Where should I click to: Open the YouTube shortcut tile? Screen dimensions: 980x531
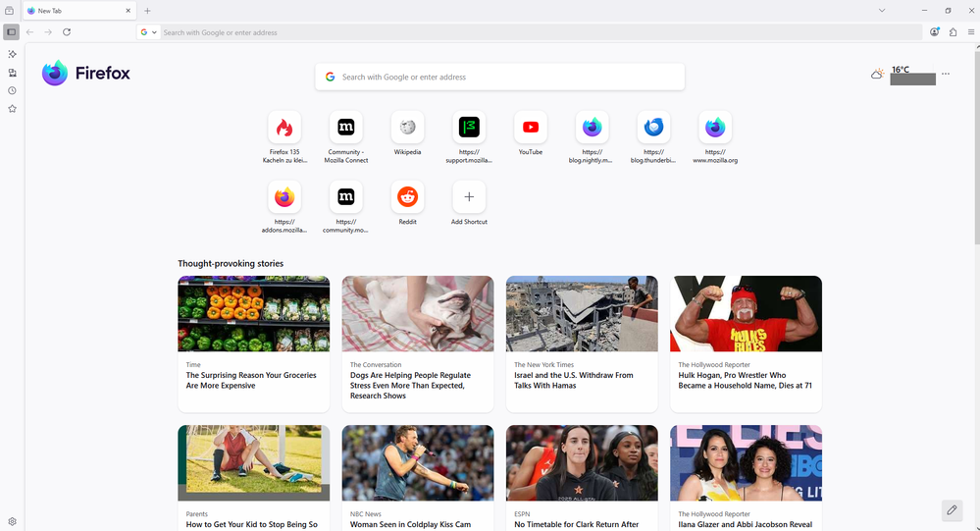531,128
